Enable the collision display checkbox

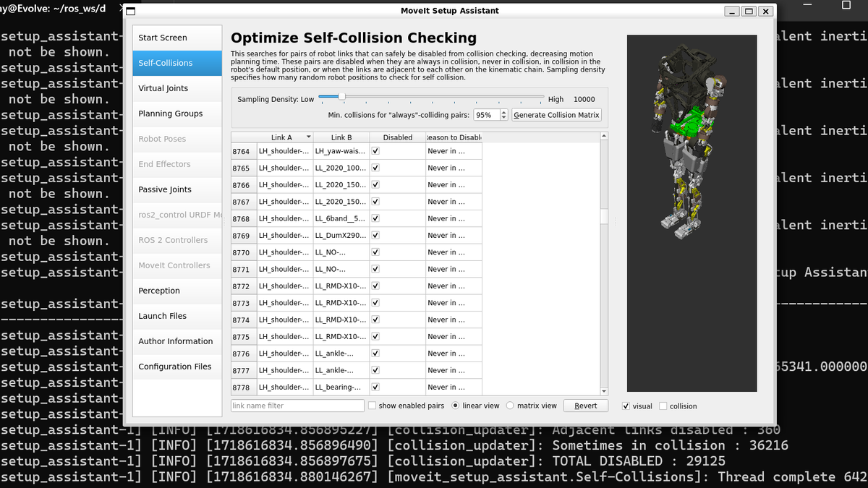[663, 406]
